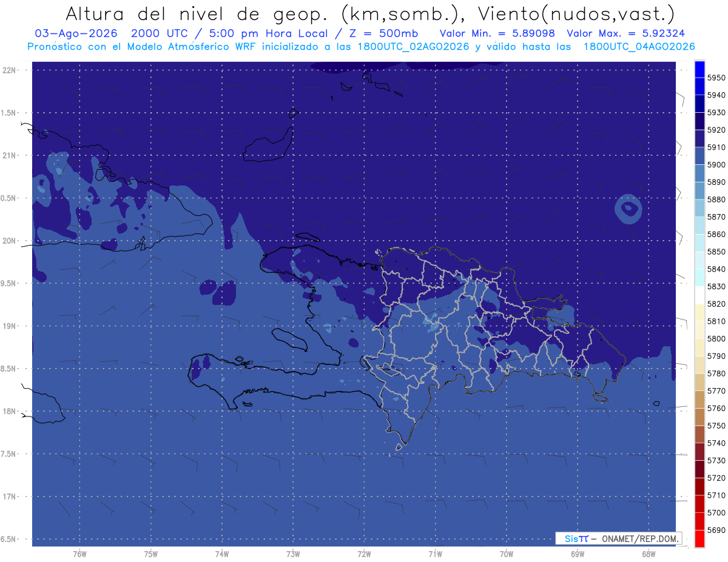728x562 pixels.
Task: Click the '71W' longitude label
Action: (x=435, y=554)
